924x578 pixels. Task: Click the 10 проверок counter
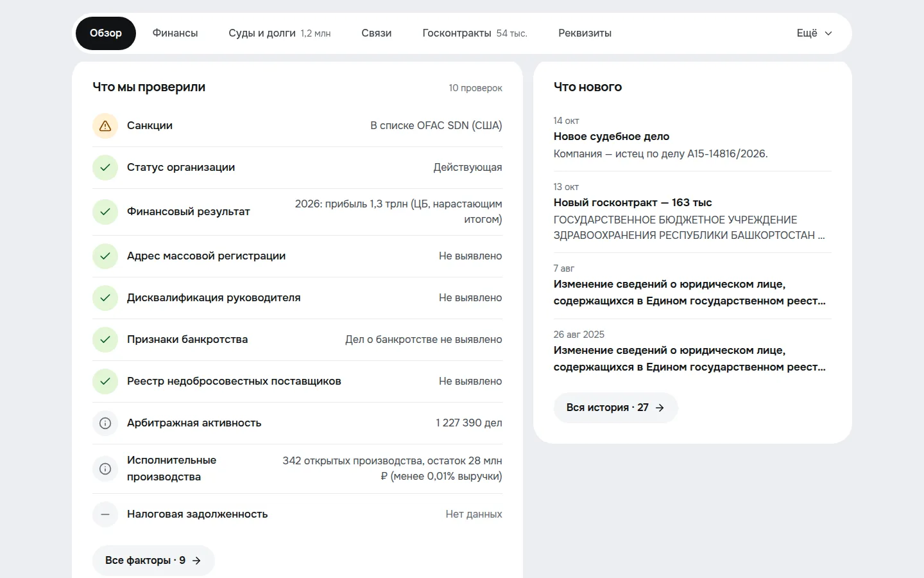(475, 88)
